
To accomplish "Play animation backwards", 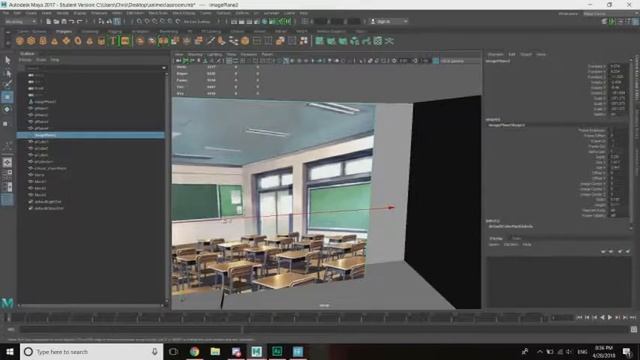I will click(602, 318).
